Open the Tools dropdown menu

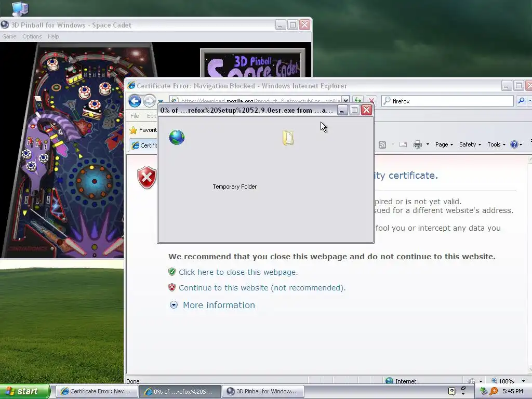pos(496,144)
